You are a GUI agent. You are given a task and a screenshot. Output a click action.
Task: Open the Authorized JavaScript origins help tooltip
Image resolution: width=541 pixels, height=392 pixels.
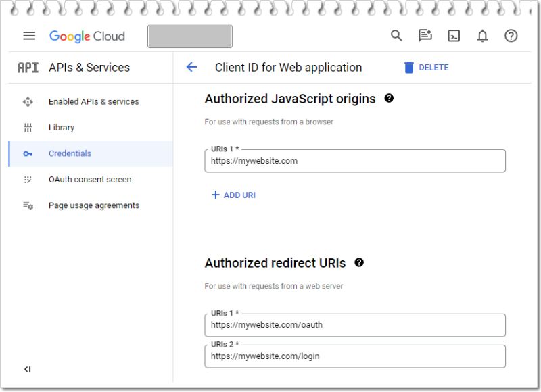pos(388,99)
